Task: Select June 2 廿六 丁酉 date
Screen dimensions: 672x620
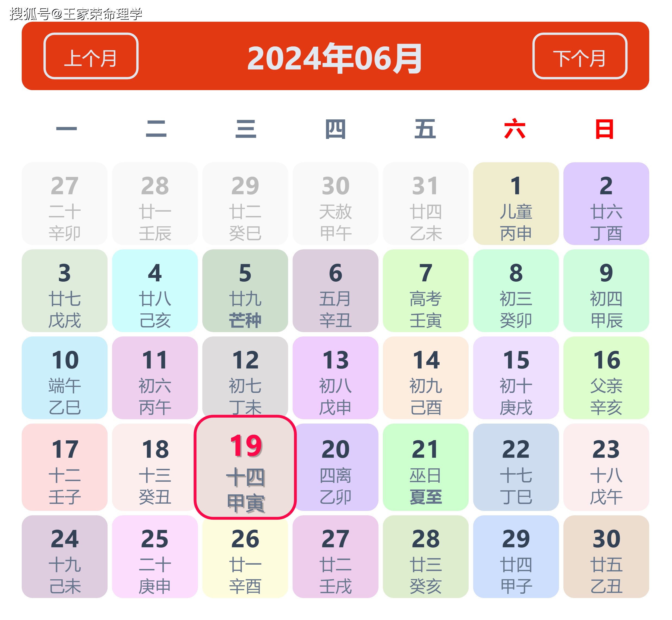Action: [x=607, y=204]
